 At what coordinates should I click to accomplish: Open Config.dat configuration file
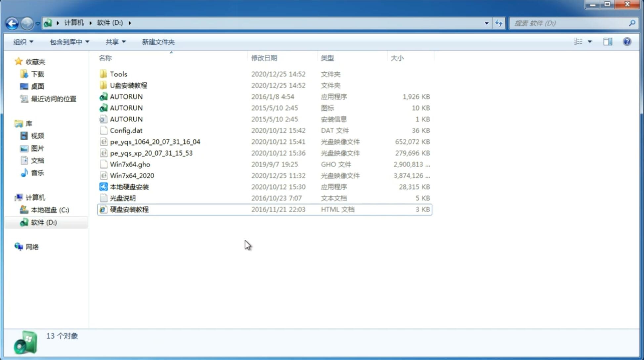(x=126, y=130)
